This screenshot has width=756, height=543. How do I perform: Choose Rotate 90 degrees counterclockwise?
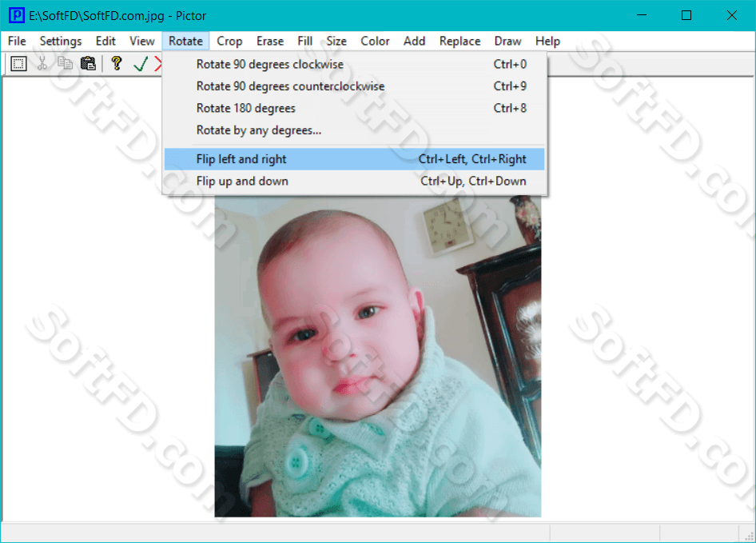(354, 86)
